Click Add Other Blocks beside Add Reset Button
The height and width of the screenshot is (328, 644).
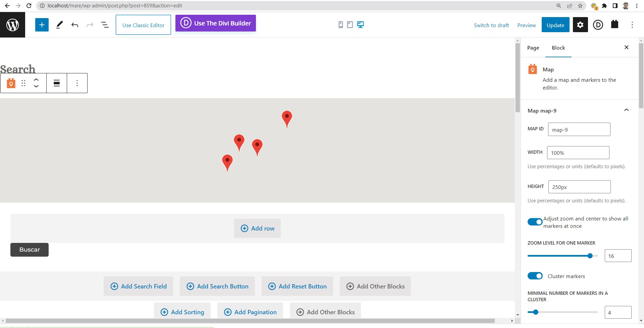(375, 286)
